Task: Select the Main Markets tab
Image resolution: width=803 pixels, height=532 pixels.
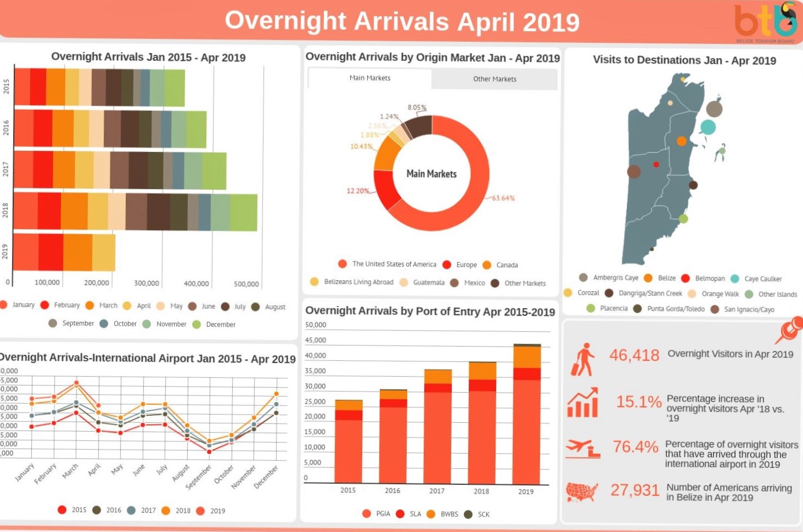Action: coord(370,78)
